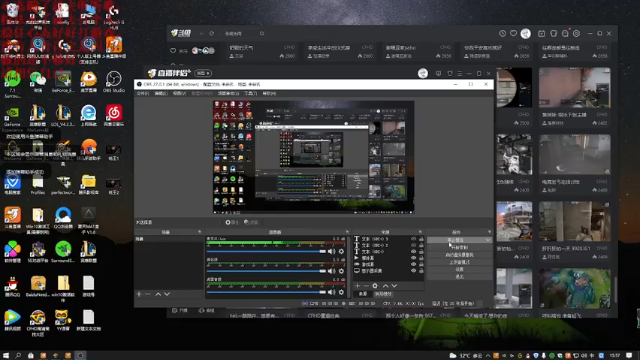Add a new source with plus icon
This screenshot has width=640, height=360.
[358, 286]
